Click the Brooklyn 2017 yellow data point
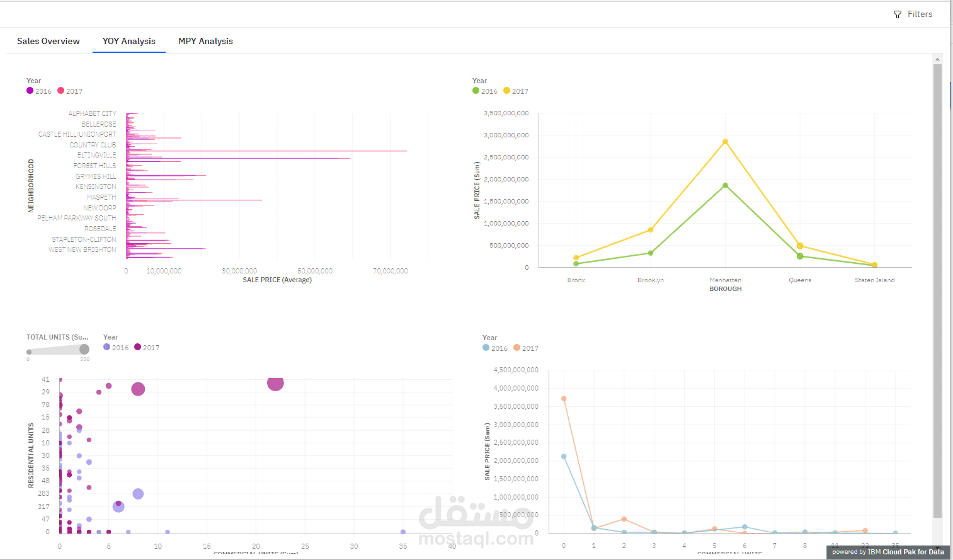 point(651,230)
